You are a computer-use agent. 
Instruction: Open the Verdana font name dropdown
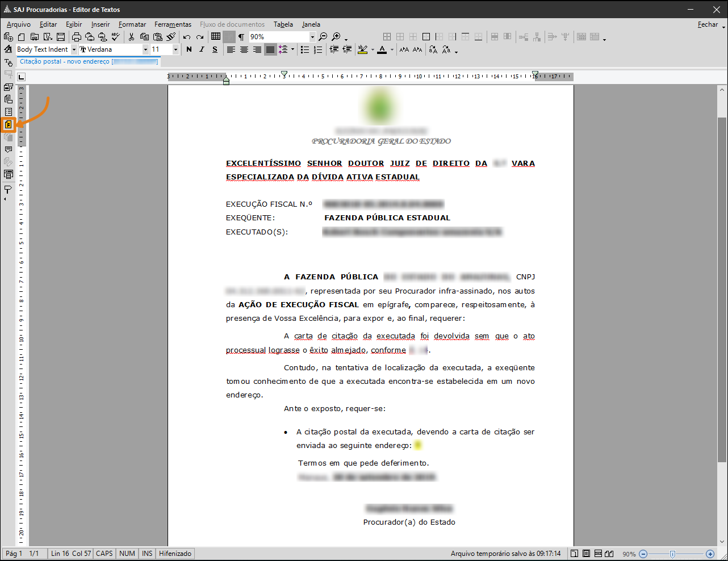145,49
